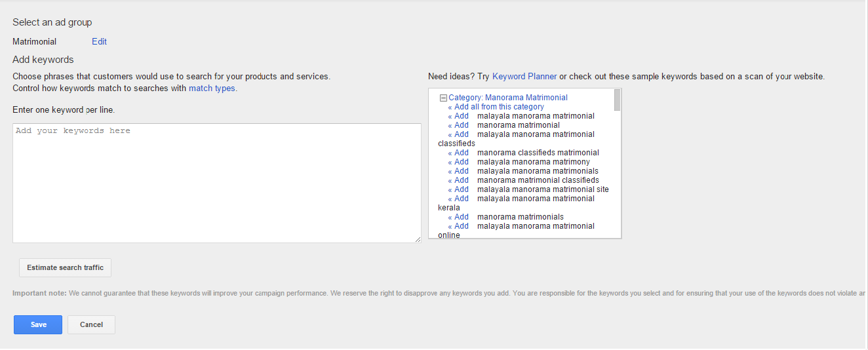Save the keywords
This screenshot has width=868, height=350.
point(38,324)
